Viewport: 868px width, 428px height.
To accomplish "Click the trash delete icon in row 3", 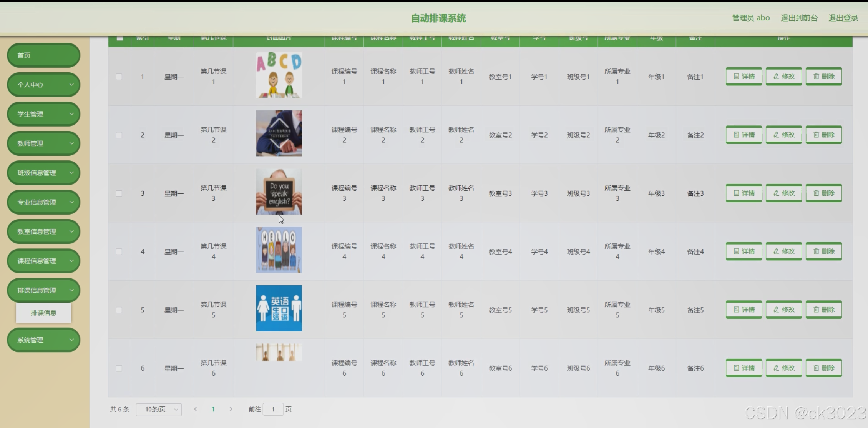I will tap(816, 193).
